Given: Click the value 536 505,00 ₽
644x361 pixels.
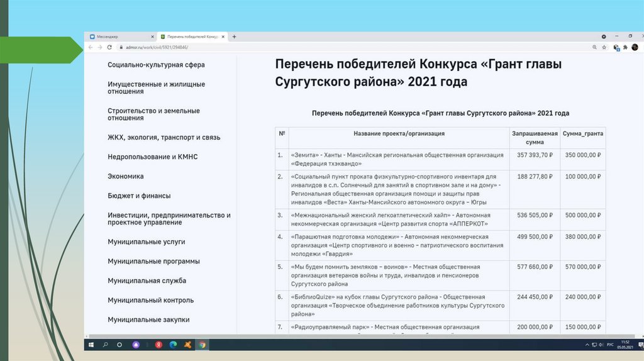Looking at the screenshot, I should 535,215.
